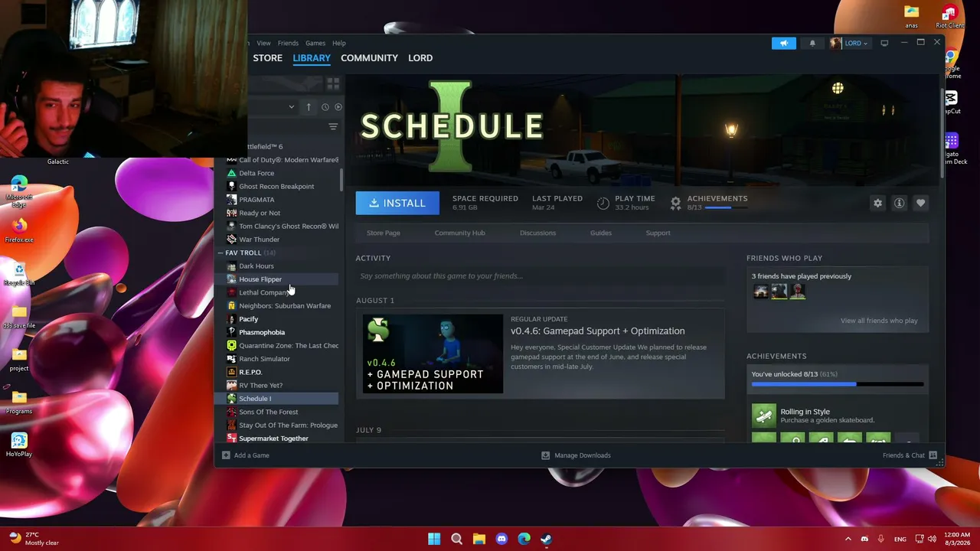Open Microsoft Edge from the taskbar
This screenshot has height=551, width=980.
pos(524,539)
